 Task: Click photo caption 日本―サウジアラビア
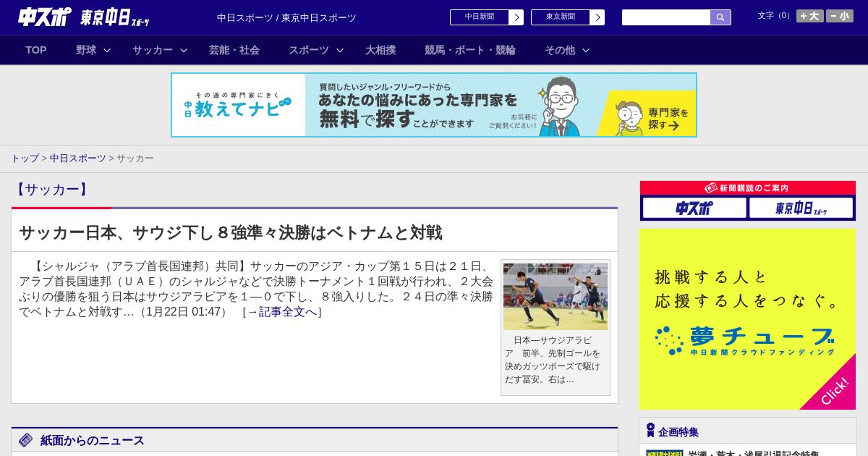[554, 360]
